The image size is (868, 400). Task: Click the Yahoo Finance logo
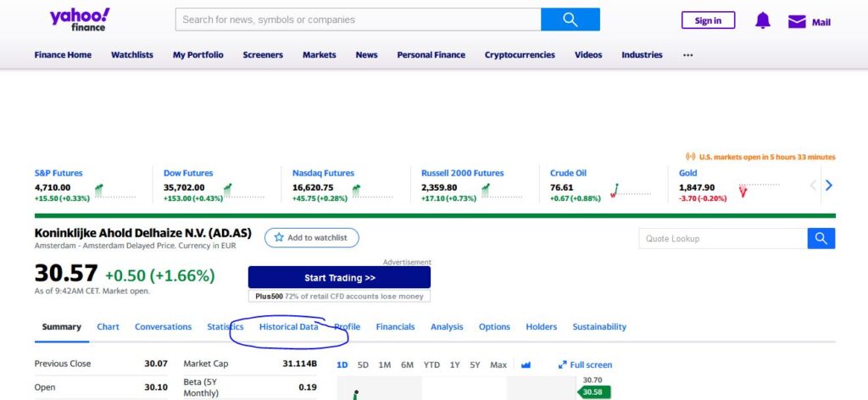(79, 19)
